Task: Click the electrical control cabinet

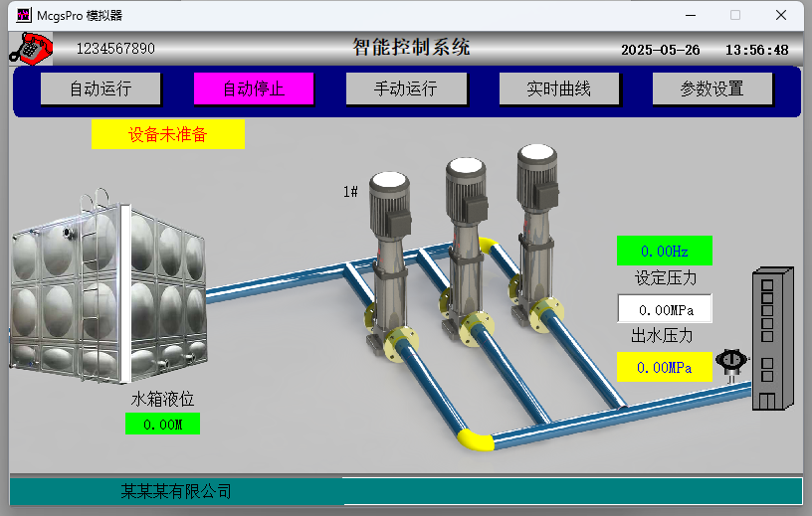Action: (772, 338)
